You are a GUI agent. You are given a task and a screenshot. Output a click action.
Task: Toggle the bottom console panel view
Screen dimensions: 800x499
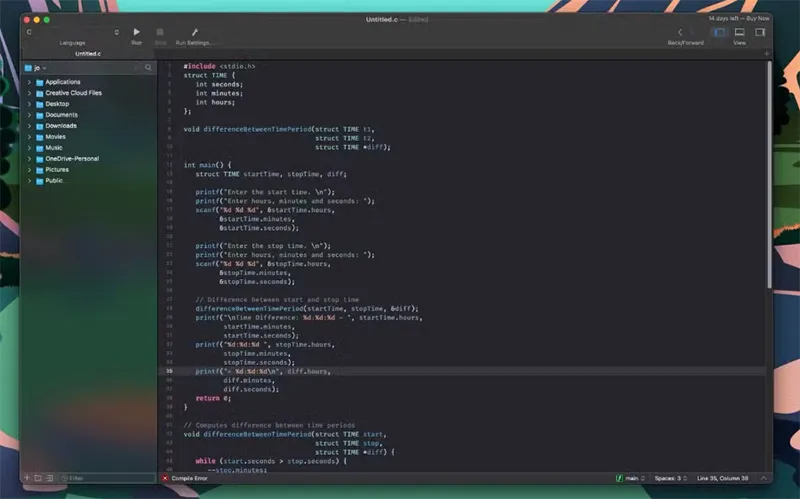[x=739, y=32]
